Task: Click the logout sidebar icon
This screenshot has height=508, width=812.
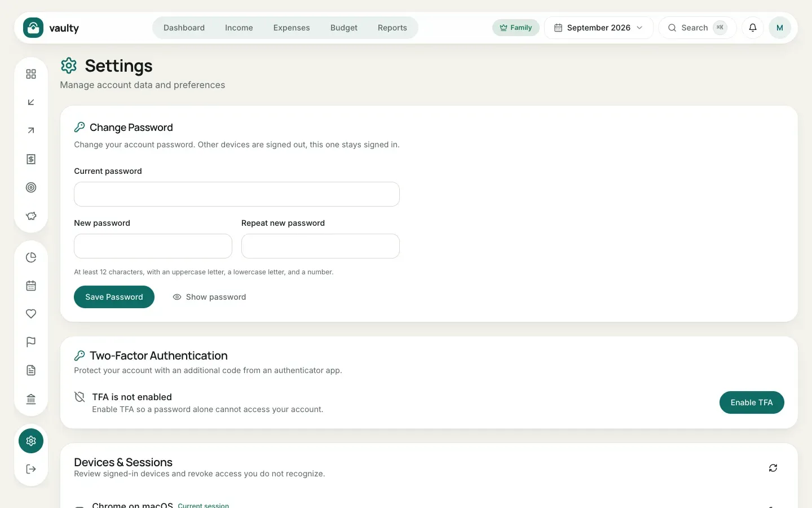Action: coord(31,469)
